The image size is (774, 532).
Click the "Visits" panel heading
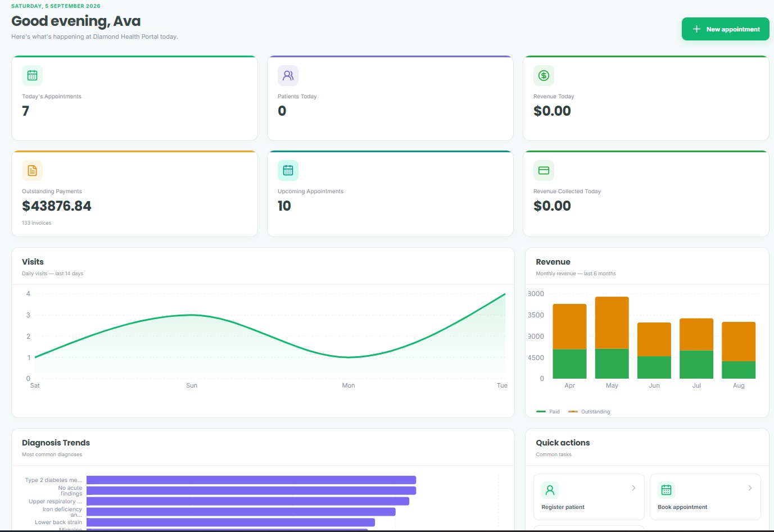point(33,262)
